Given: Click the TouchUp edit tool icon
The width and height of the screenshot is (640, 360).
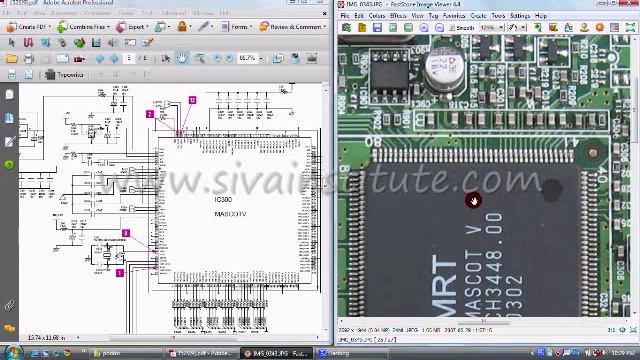Looking at the screenshot, I should 147,42.
